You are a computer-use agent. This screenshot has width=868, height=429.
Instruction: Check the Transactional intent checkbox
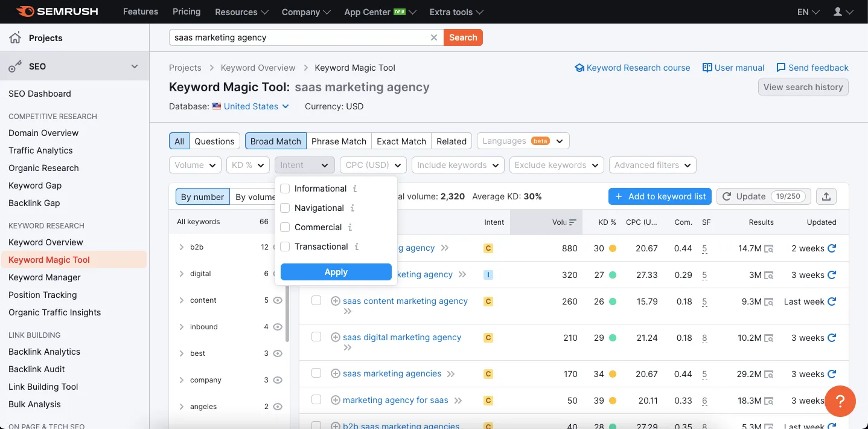click(x=285, y=247)
